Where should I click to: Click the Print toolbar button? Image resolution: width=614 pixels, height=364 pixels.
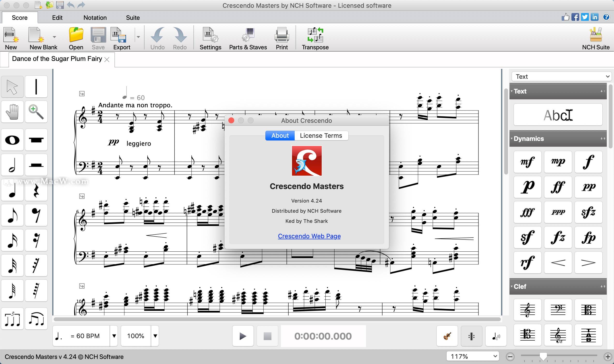click(282, 38)
